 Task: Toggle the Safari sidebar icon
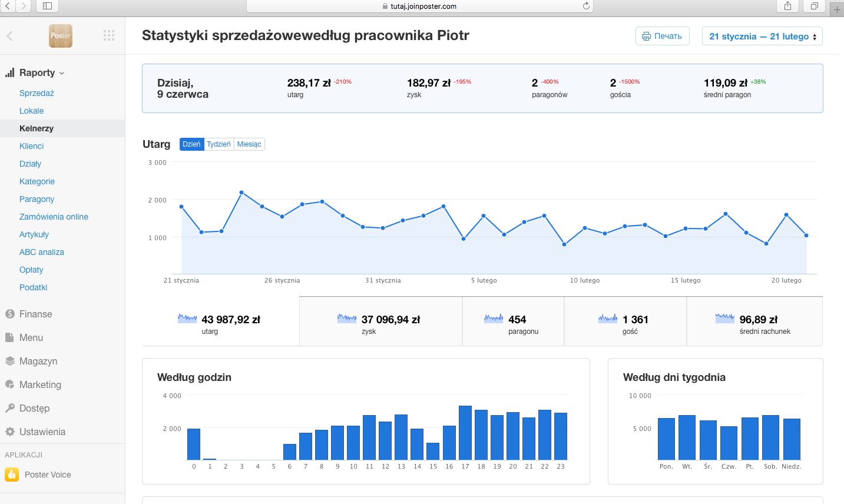coord(48,6)
